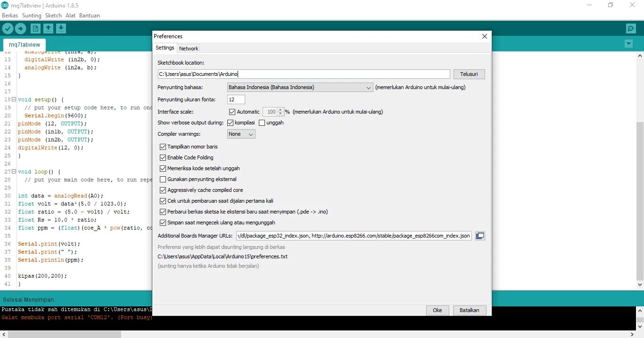Click the Boards Manager URLs edit window icon
This screenshot has height=338, width=644.
(480, 236)
